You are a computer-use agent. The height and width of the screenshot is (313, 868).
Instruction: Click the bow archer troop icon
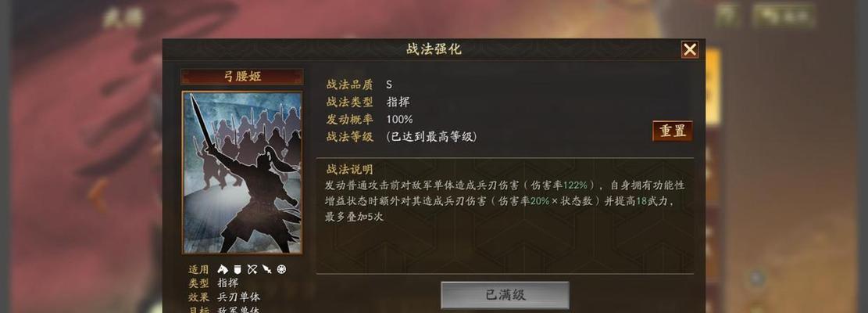point(252,270)
